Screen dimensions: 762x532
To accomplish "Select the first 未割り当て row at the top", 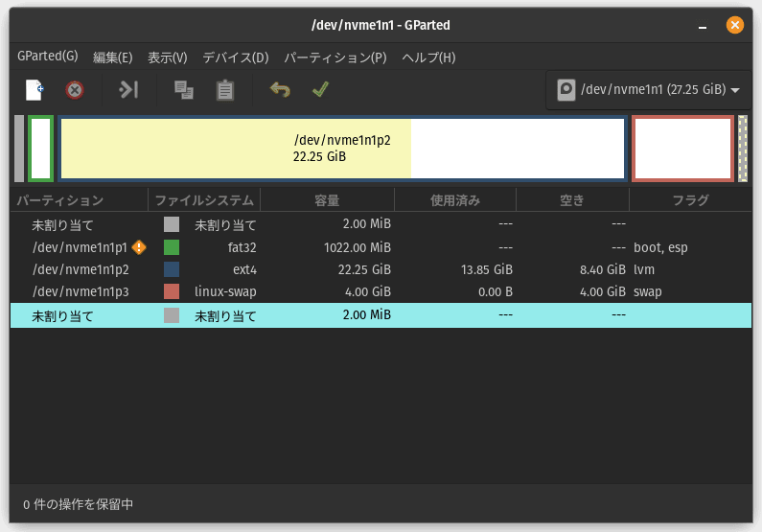I will pyautogui.click(x=381, y=224).
